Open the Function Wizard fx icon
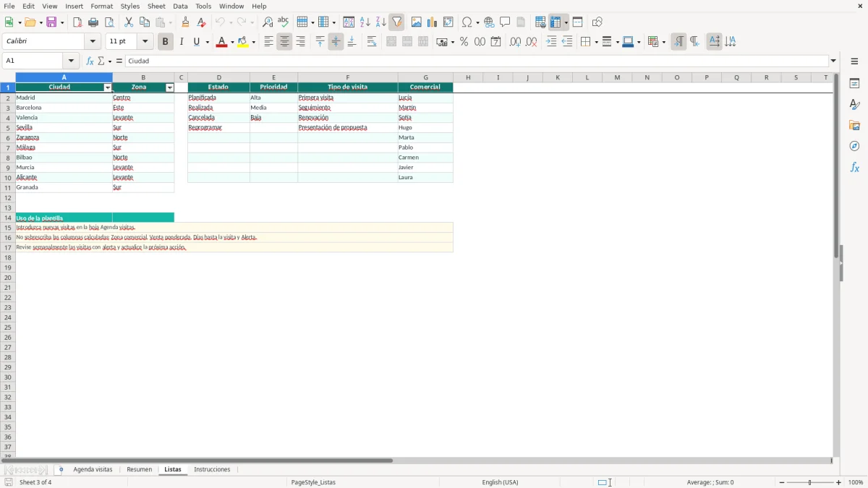This screenshot has width=868, height=488. (x=90, y=61)
